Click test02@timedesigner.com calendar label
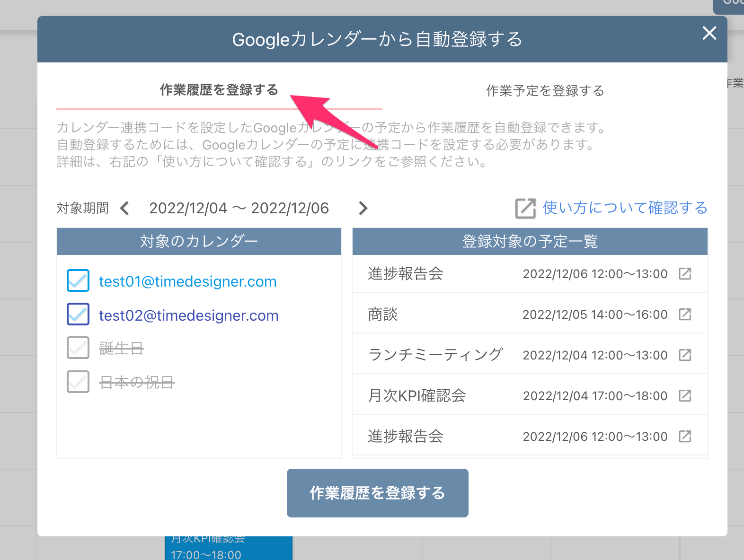This screenshot has width=744, height=560. coord(188,315)
